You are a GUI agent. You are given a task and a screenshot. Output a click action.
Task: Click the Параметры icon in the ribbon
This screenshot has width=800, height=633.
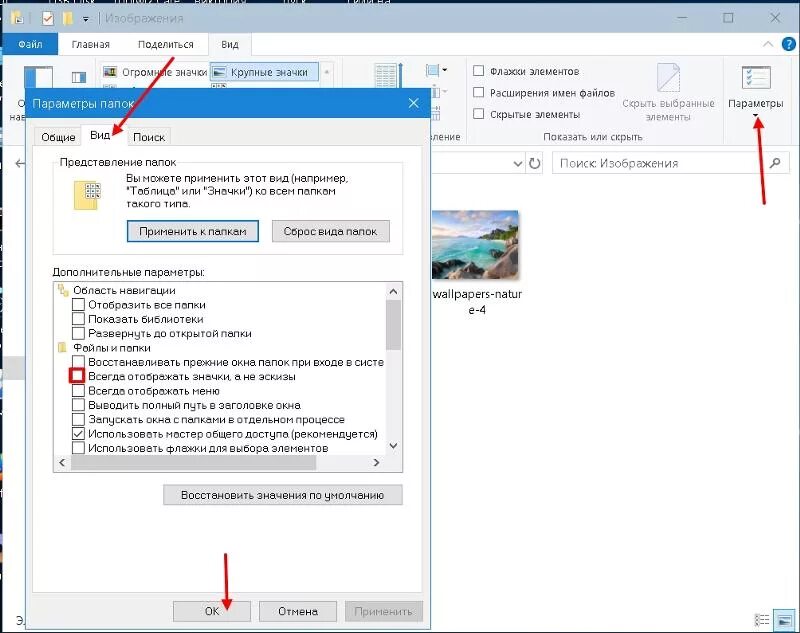755,76
